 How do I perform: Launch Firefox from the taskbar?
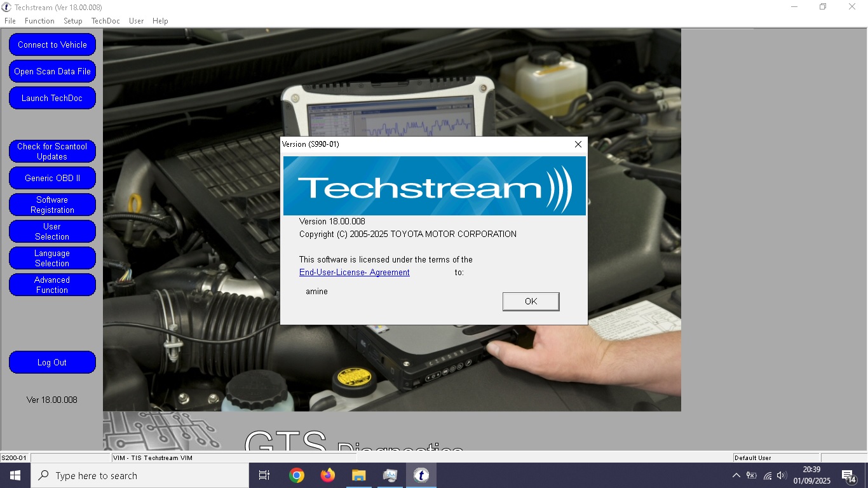(x=327, y=475)
